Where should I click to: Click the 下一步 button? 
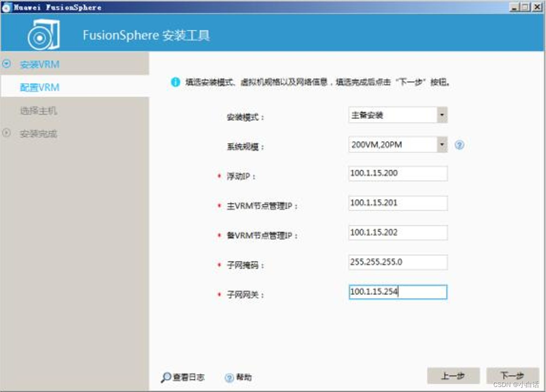pos(512,376)
